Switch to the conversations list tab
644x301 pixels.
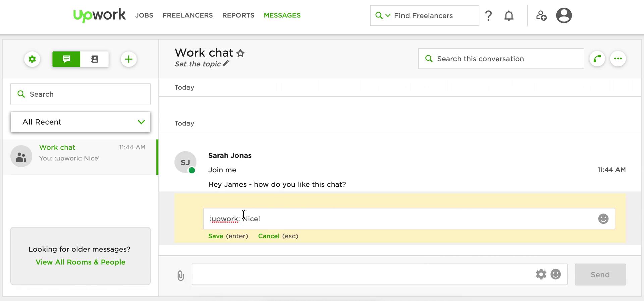point(66,59)
